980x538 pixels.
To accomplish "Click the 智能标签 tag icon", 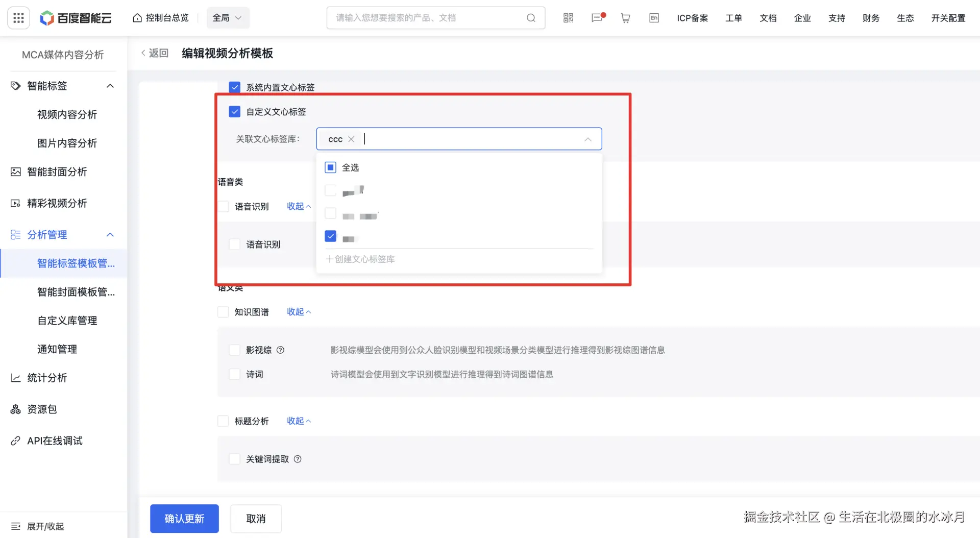I will (16, 86).
